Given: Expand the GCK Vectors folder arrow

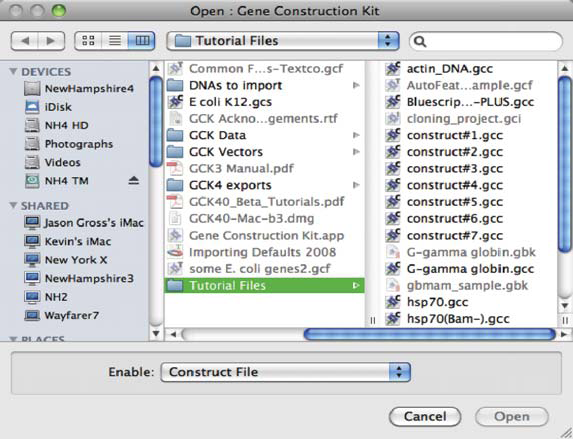Looking at the screenshot, I should [x=356, y=152].
